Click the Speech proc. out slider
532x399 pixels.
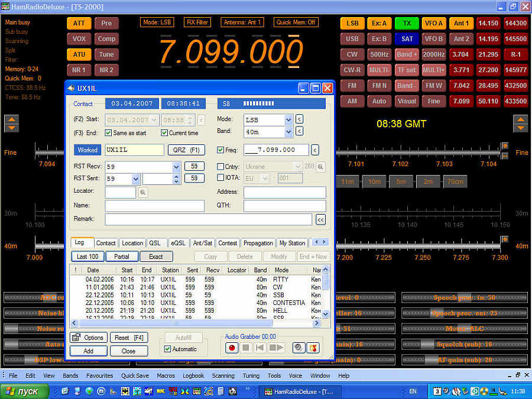pyautogui.click(x=465, y=313)
